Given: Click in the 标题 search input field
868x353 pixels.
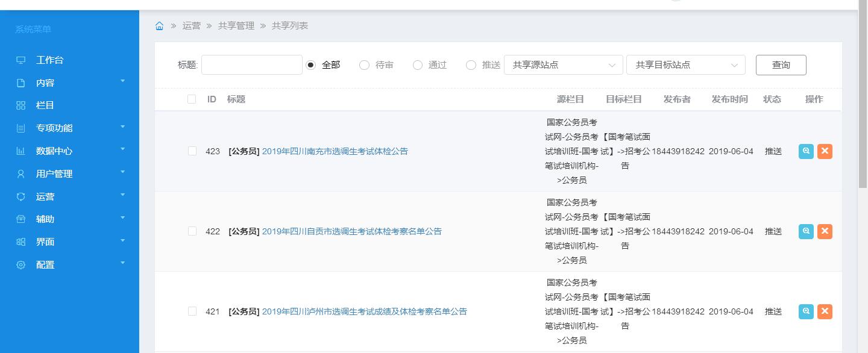Looking at the screenshot, I should click(252, 65).
